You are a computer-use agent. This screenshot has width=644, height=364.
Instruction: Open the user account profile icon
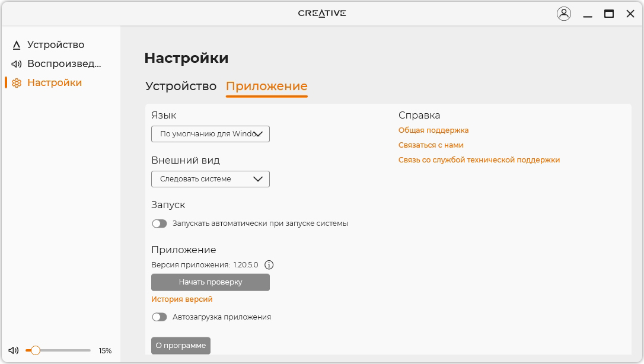(x=564, y=14)
